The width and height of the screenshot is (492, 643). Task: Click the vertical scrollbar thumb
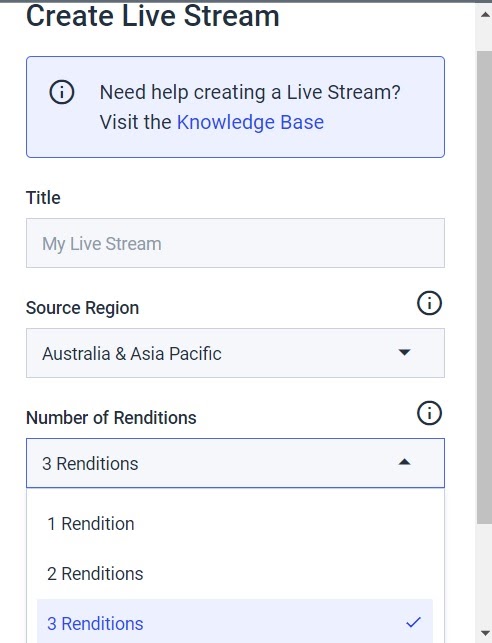click(485, 287)
